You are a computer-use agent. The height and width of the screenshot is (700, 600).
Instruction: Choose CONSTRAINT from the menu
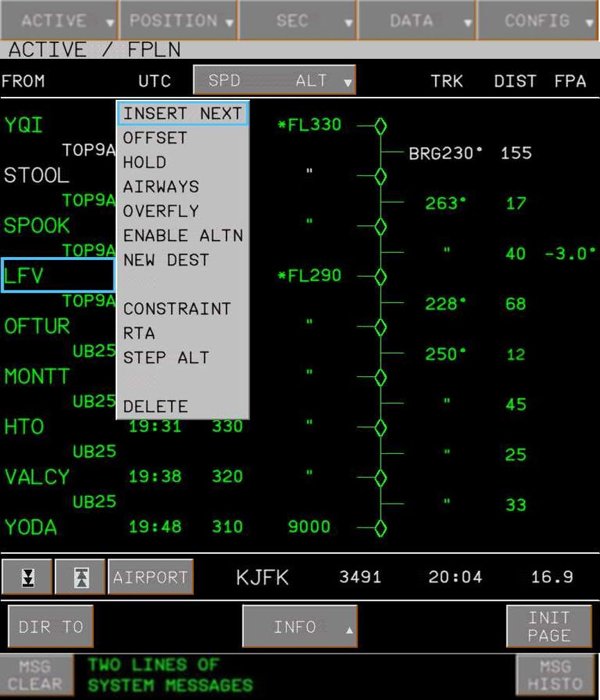177,308
